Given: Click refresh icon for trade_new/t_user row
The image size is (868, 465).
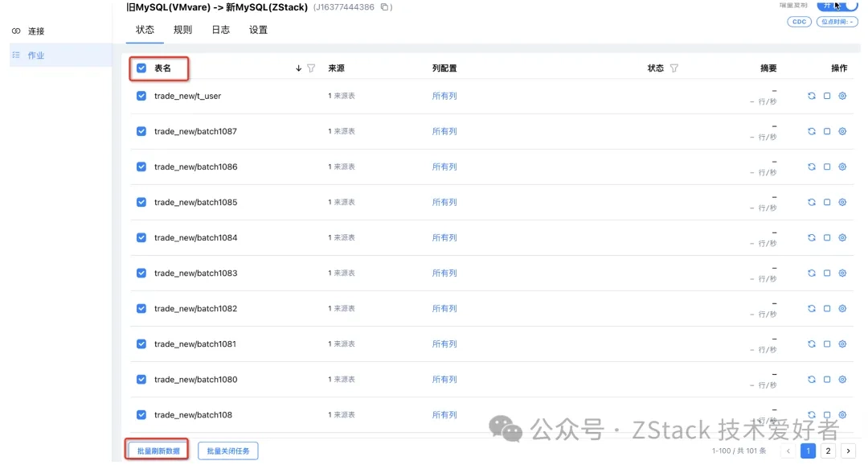Looking at the screenshot, I should 811,96.
